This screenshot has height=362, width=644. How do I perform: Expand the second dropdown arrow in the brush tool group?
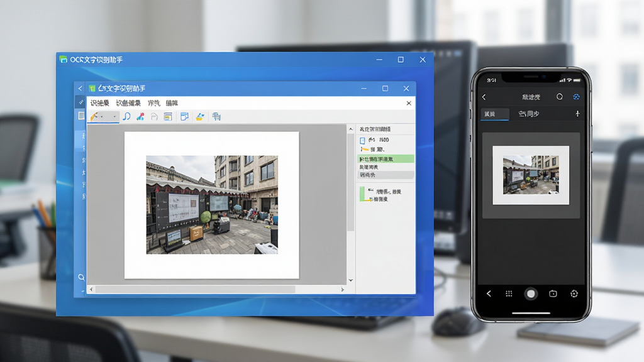pos(114,117)
